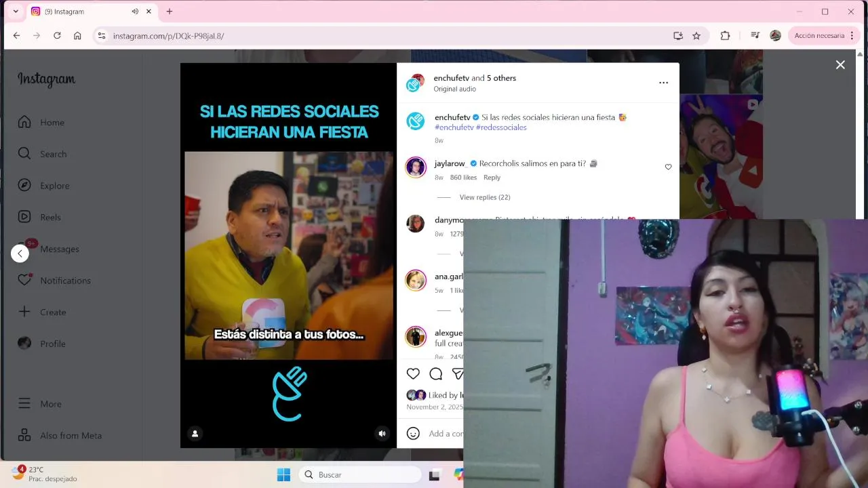Image resolution: width=868 pixels, height=488 pixels.
Task: Open Profile in Instagram sidebar
Action: (42, 344)
